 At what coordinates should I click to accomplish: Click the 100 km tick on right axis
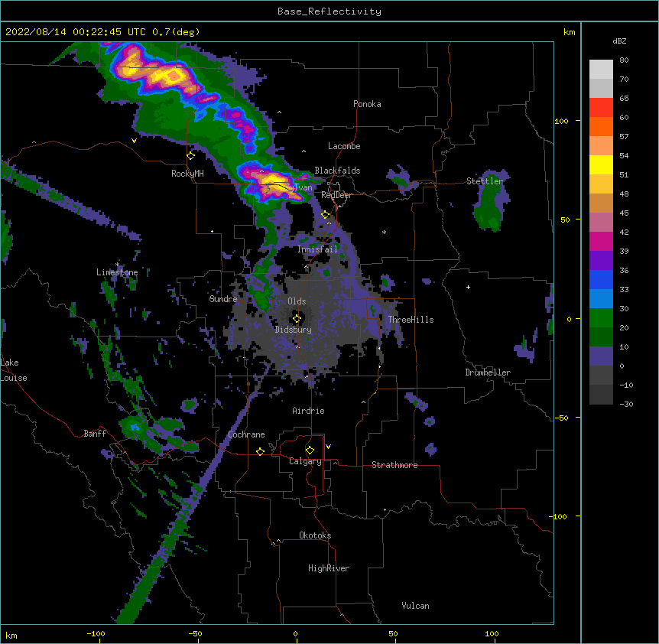pos(561,121)
